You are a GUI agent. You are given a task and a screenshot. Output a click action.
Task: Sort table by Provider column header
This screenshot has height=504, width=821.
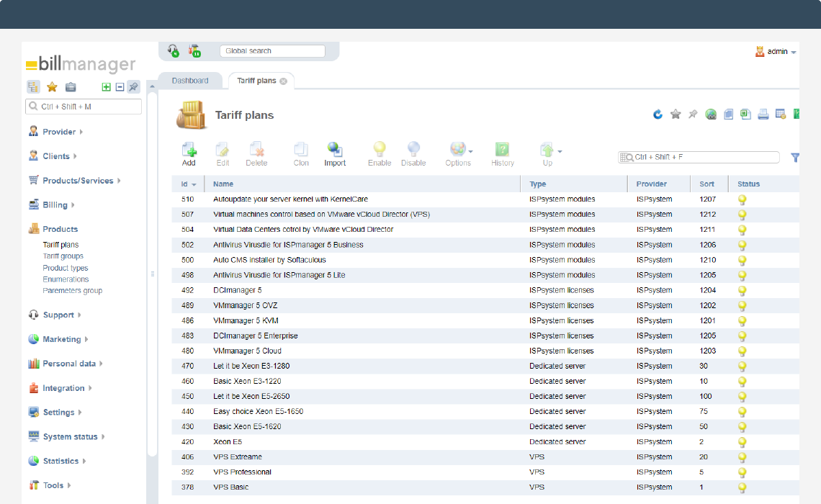tap(659, 184)
